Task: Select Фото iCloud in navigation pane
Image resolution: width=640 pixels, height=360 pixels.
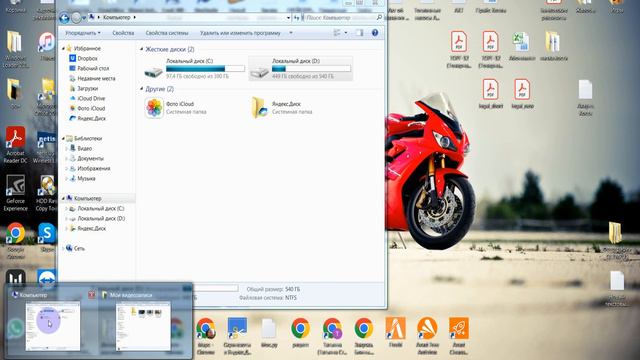Action: 87,108
